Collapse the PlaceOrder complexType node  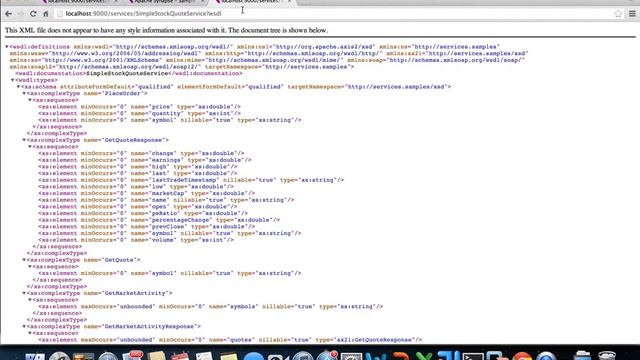coord(24,93)
